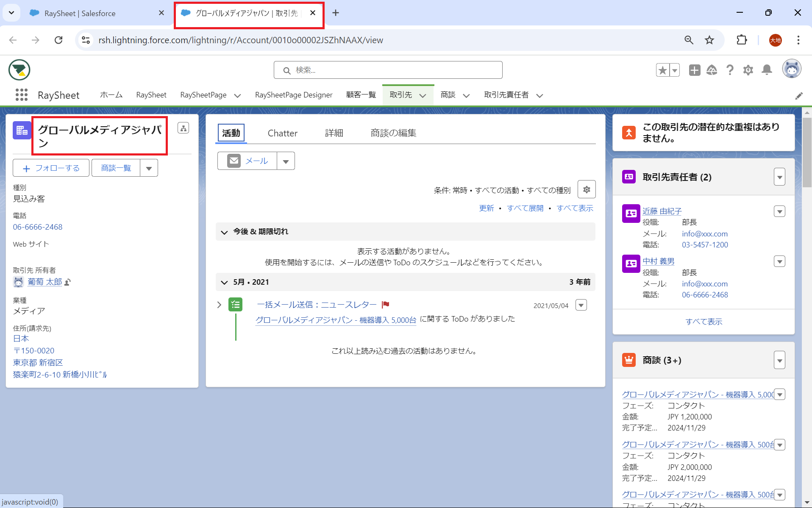Image resolution: width=812 pixels, height=508 pixels.
Task: Switch to the 商談の編集 tab
Action: click(x=393, y=133)
